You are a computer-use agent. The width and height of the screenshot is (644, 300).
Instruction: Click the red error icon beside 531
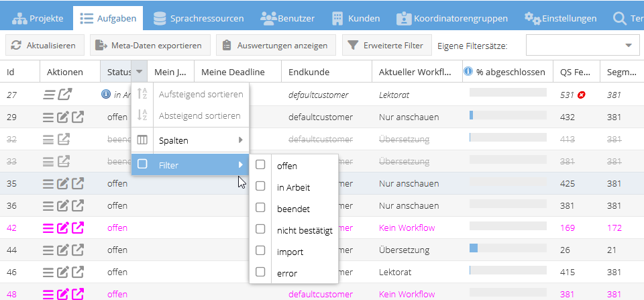pos(582,95)
